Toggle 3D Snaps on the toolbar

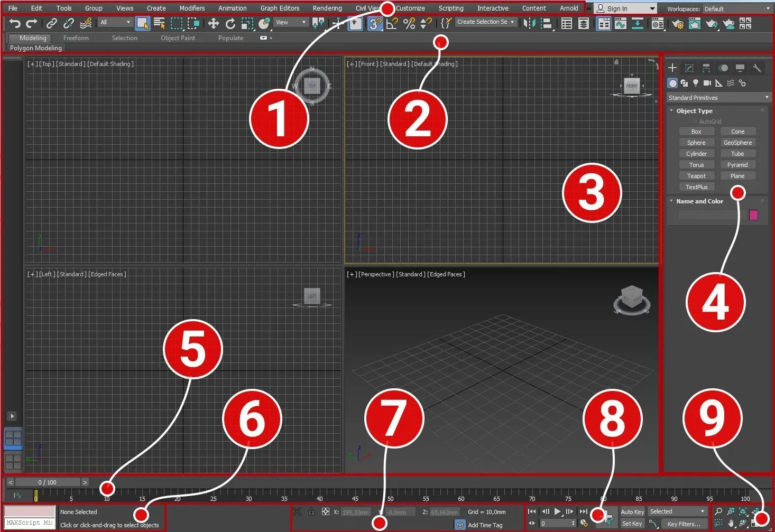click(374, 23)
